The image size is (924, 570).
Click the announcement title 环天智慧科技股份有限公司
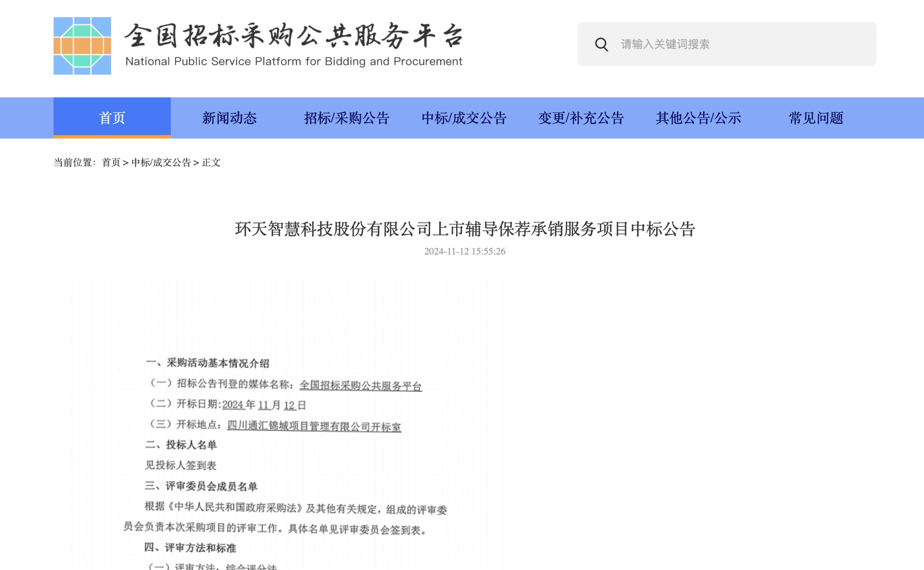[465, 229]
